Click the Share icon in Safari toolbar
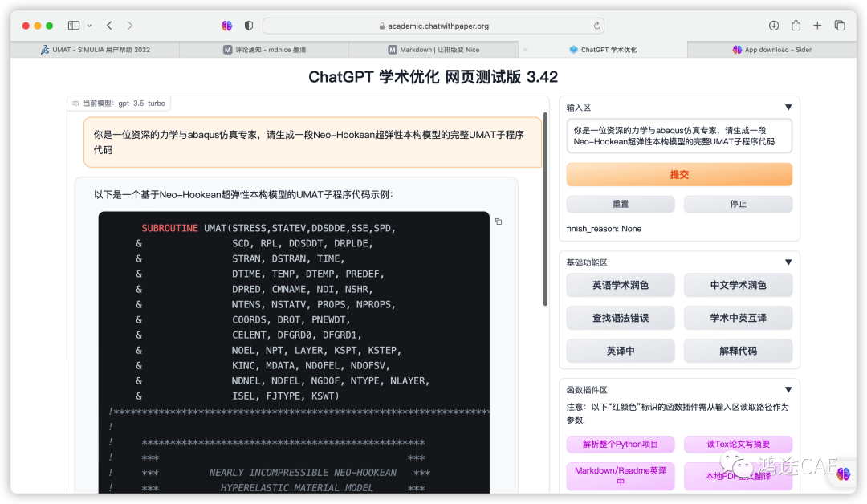Image resolution: width=867 pixels, height=504 pixels. (x=795, y=25)
